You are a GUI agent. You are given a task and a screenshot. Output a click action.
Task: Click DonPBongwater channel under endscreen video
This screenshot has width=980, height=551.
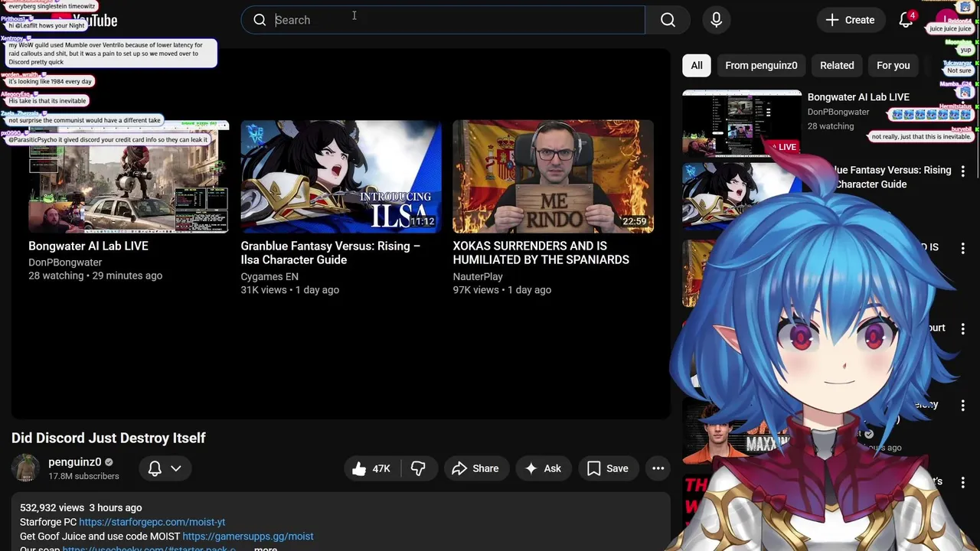[65, 262]
